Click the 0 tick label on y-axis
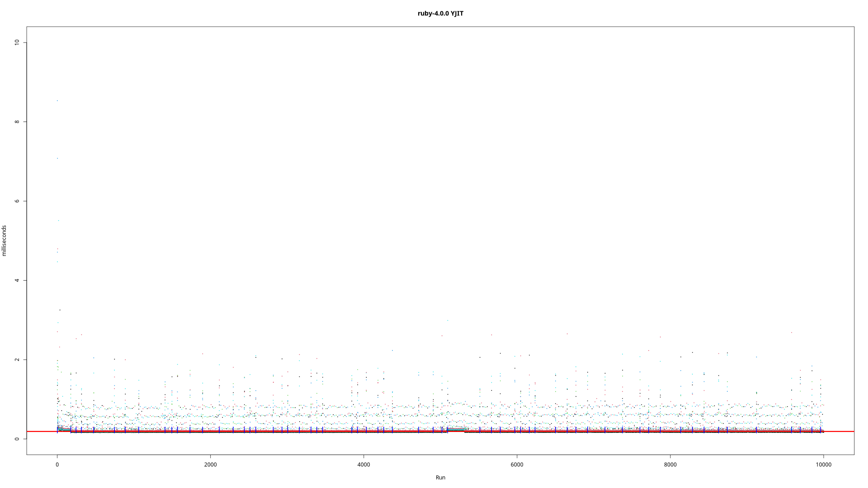Image resolution: width=868 pixels, height=488 pixels. tap(17, 439)
